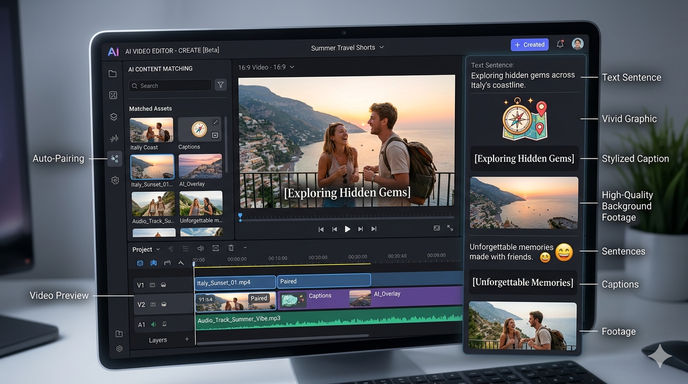The height and width of the screenshot is (384, 688).
Task: Click the AI logo in the title bar
Action: point(113,51)
